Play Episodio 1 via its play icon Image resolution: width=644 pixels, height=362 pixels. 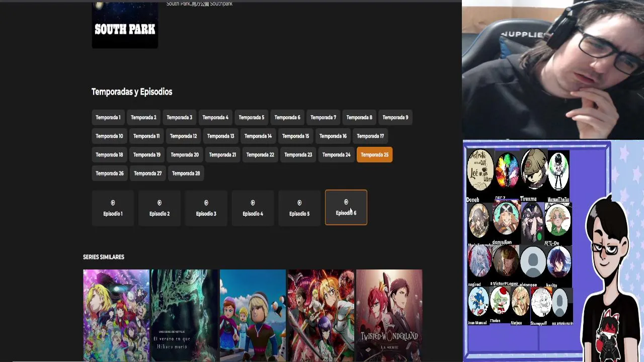click(113, 203)
